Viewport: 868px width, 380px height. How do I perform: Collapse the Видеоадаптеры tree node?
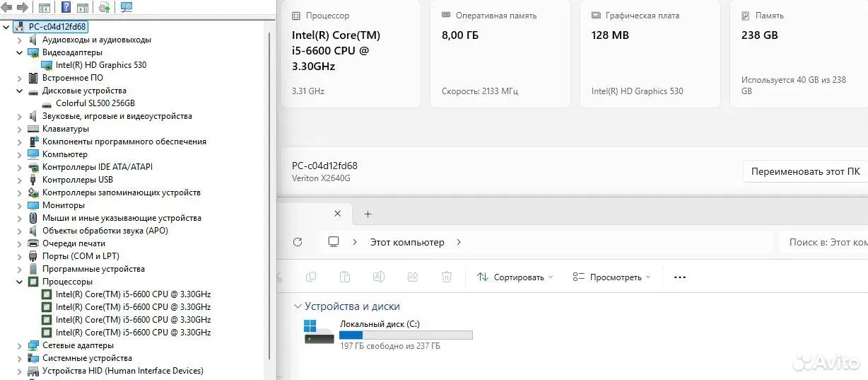20,52
